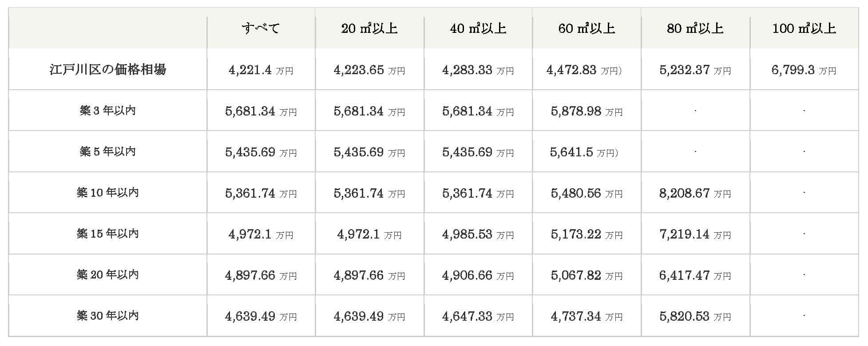
Task: Click the 築30年以内 row label
Action: [108, 315]
